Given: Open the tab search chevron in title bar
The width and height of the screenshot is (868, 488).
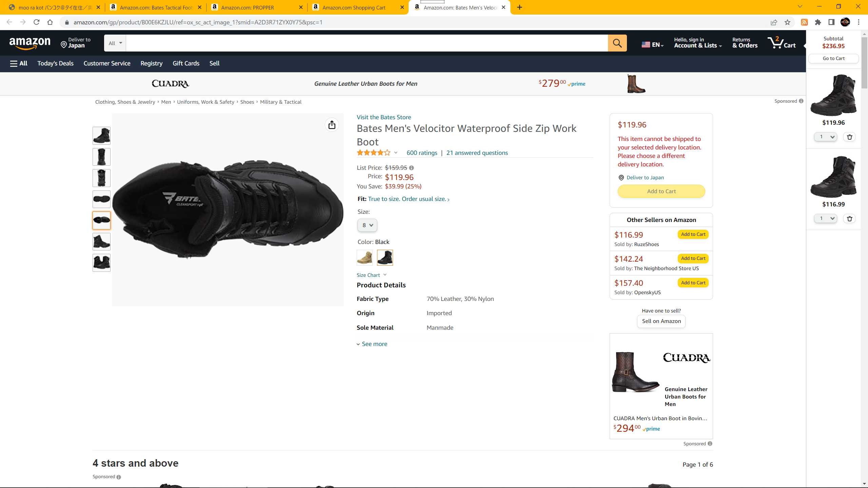Looking at the screenshot, I should click(800, 7).
